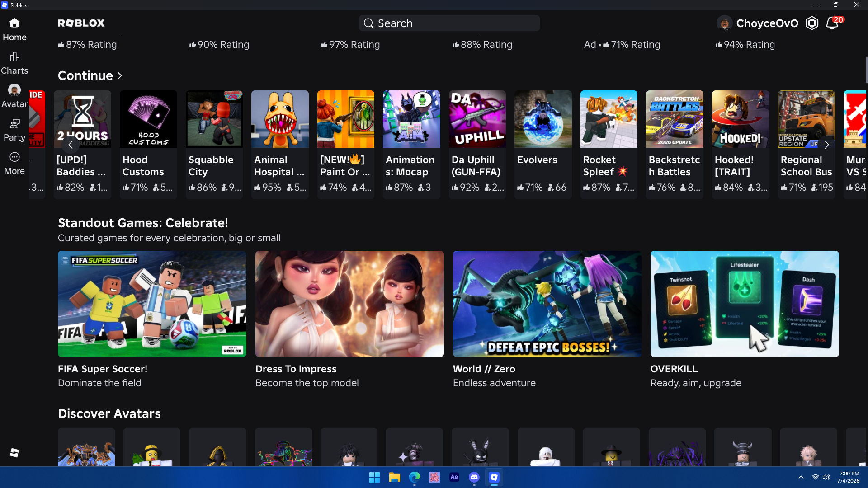The width and height of the screenshot is (868, 488).
Task: Click the FIFA Super Soccer! title
Action: (x=103, y=369)
